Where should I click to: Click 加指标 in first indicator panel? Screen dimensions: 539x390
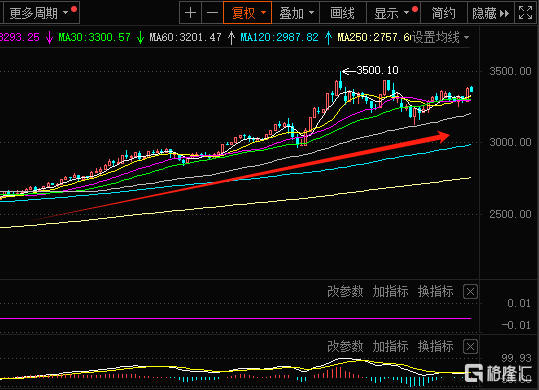point(390,292)
